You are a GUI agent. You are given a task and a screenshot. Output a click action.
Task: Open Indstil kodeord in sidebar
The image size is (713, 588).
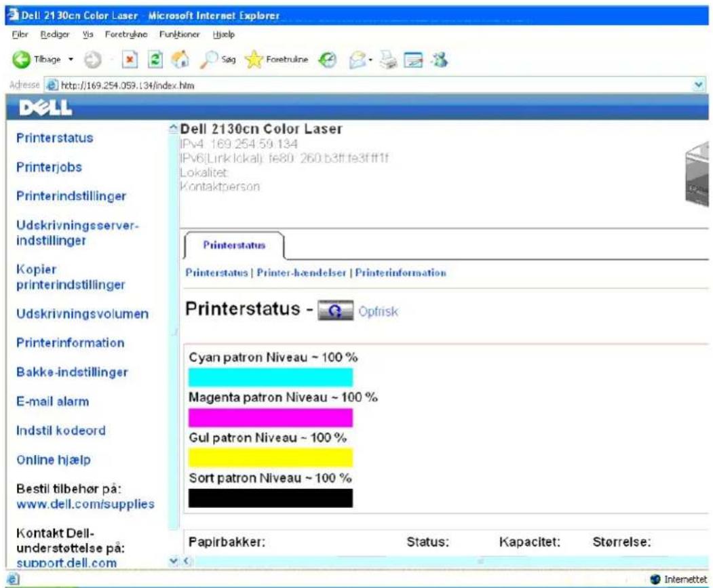click(60, 430)
